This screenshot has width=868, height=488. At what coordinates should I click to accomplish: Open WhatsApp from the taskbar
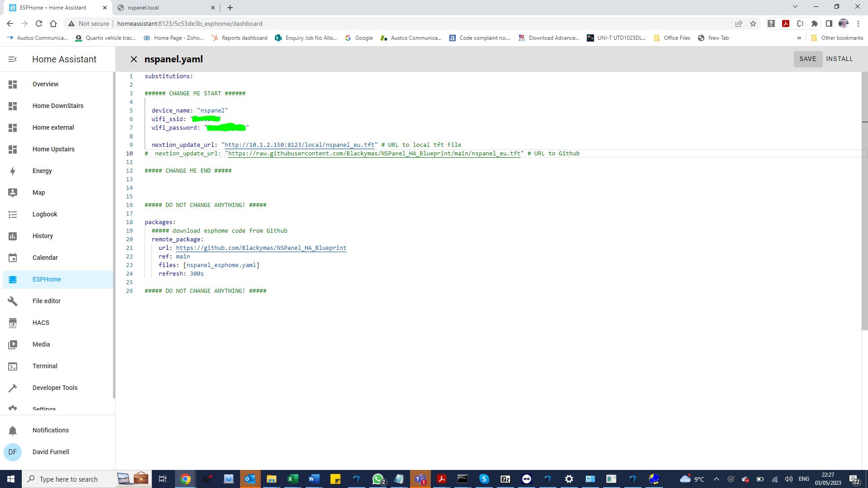378,479
